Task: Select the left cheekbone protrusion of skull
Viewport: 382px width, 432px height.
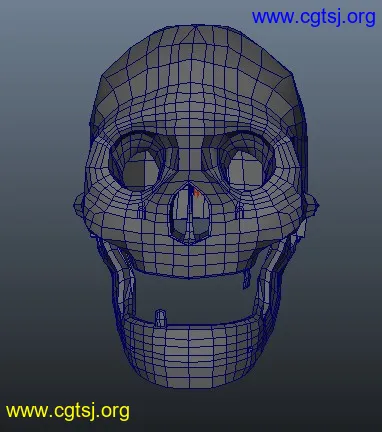Action: point(79,204)
